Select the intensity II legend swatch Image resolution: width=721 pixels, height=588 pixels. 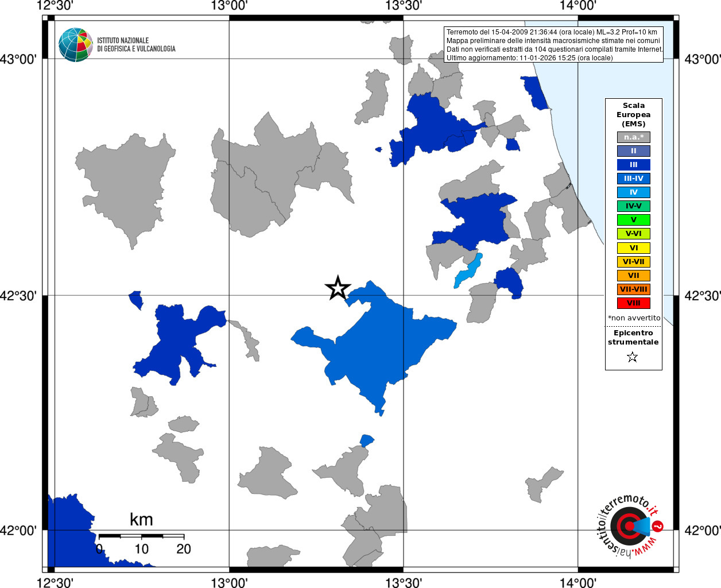(x=634, y=151)
